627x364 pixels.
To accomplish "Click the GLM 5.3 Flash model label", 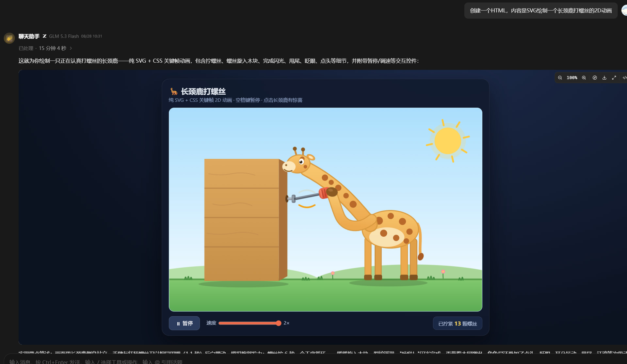I will (64, 36).
